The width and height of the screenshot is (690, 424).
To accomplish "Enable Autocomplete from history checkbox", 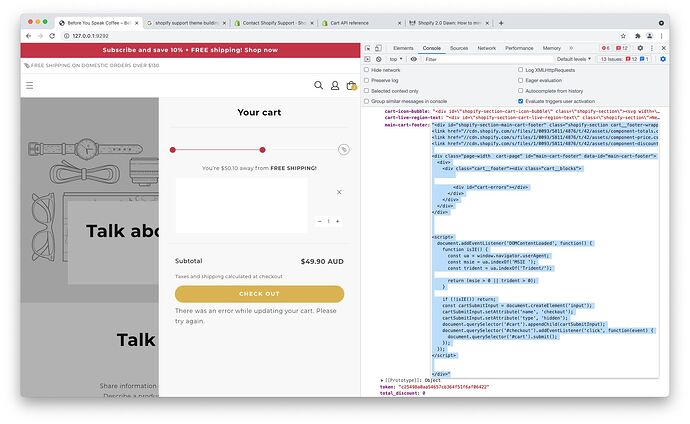I will click(521, 91).
